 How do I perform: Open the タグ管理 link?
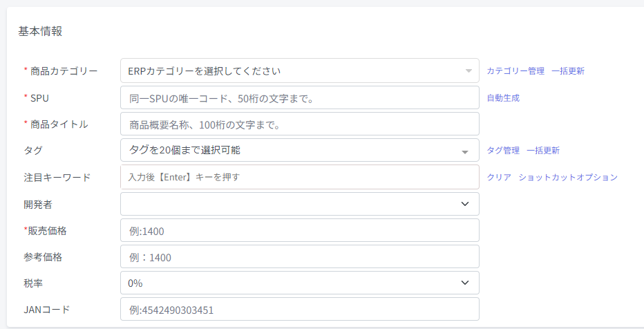[x=503, y=150]
